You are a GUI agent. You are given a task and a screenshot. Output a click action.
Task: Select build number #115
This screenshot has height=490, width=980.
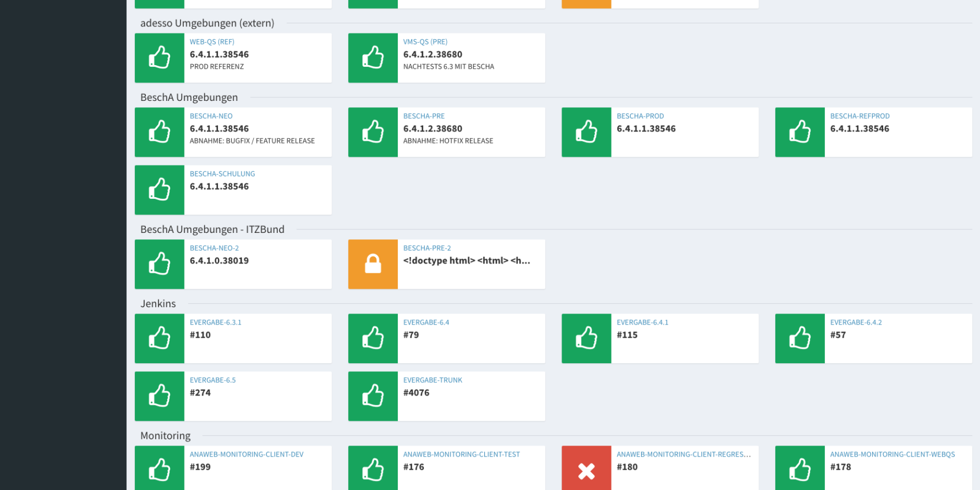coord(627,336)
